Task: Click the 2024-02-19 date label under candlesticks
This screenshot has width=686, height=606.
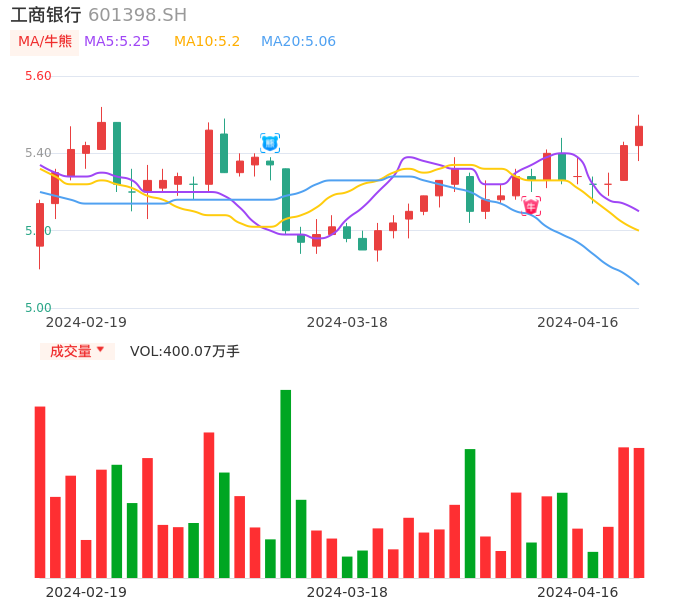Action: click(86, 322)
